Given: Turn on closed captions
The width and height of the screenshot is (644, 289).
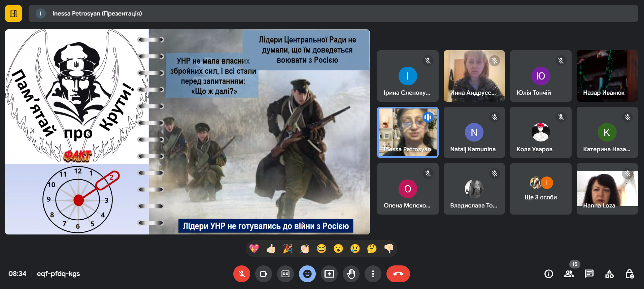Looking at the screenshot, I should coord(285,274).
